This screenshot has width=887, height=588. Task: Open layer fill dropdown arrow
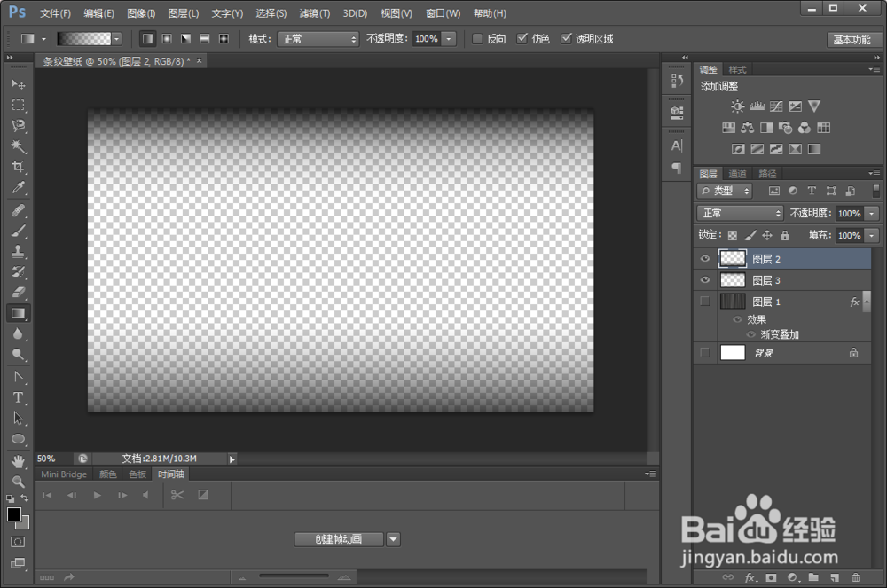click(x=872, y=235)
